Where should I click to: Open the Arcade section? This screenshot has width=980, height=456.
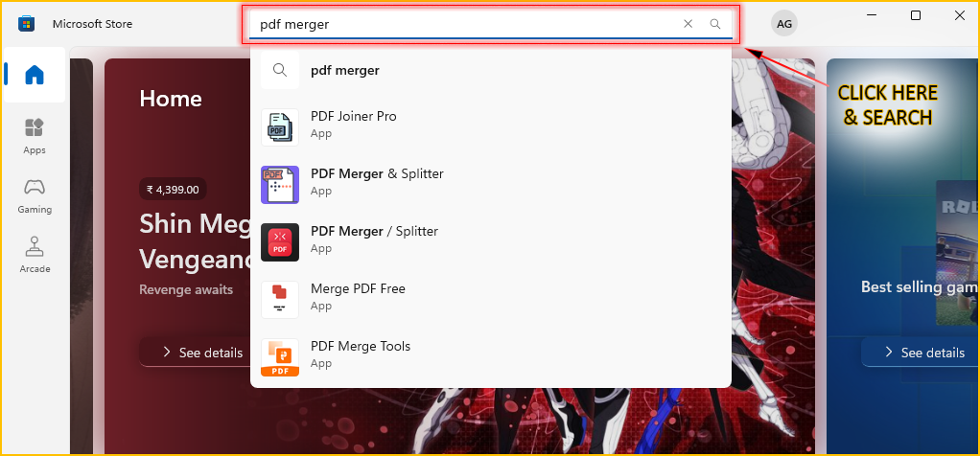(x=35, y=255)
